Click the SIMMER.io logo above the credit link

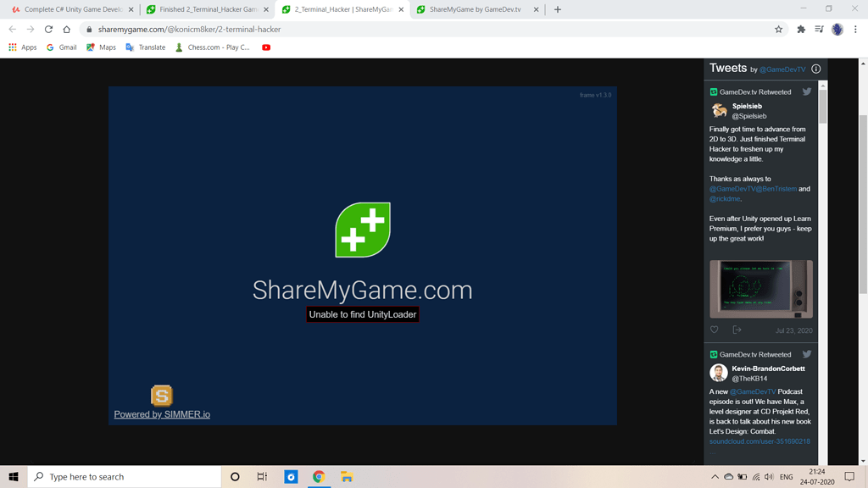[161, 394]
